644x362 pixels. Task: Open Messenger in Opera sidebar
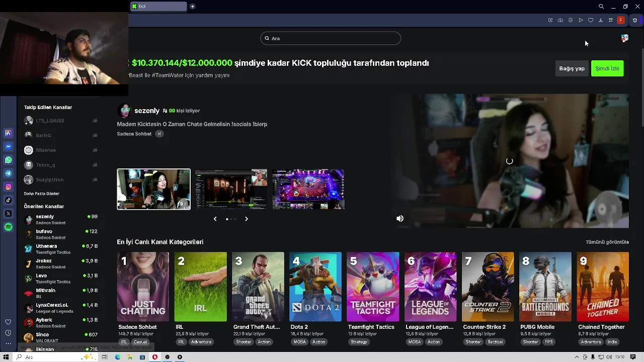tap(8, 146)
